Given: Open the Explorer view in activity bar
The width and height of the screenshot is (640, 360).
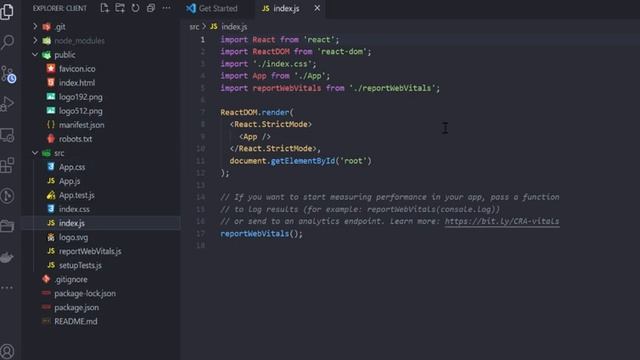Looking at the screenshot, I should pyautogui.click(x=7, y=11).
